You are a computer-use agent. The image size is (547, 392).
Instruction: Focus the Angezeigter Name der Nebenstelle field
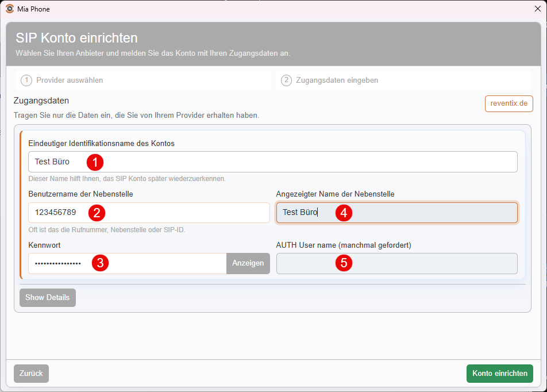[x=396, y=213]
